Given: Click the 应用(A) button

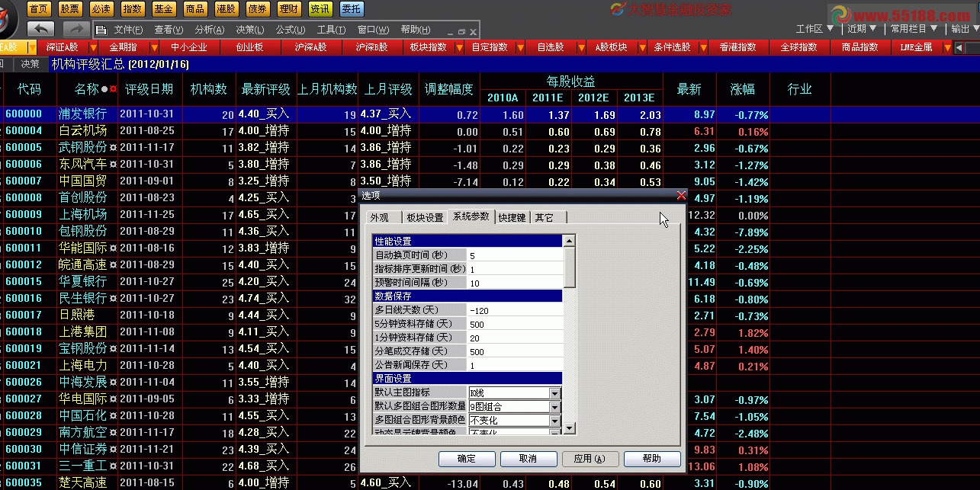Looking at the screenshot, I should point(590,459).
